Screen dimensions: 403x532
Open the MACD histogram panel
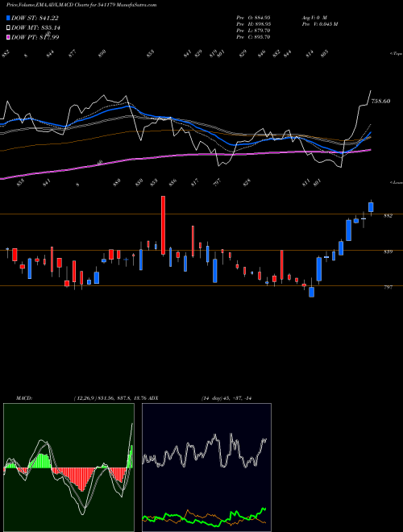pos(69,468)
